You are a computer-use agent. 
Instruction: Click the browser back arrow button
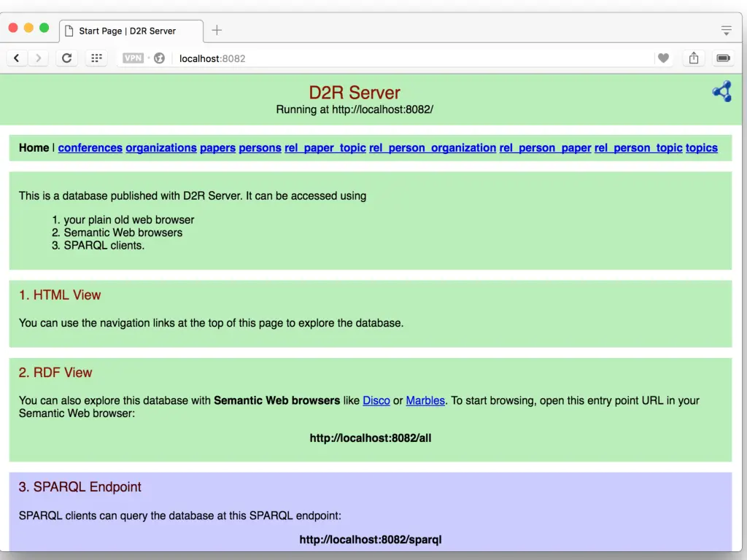tap(17, 58)
